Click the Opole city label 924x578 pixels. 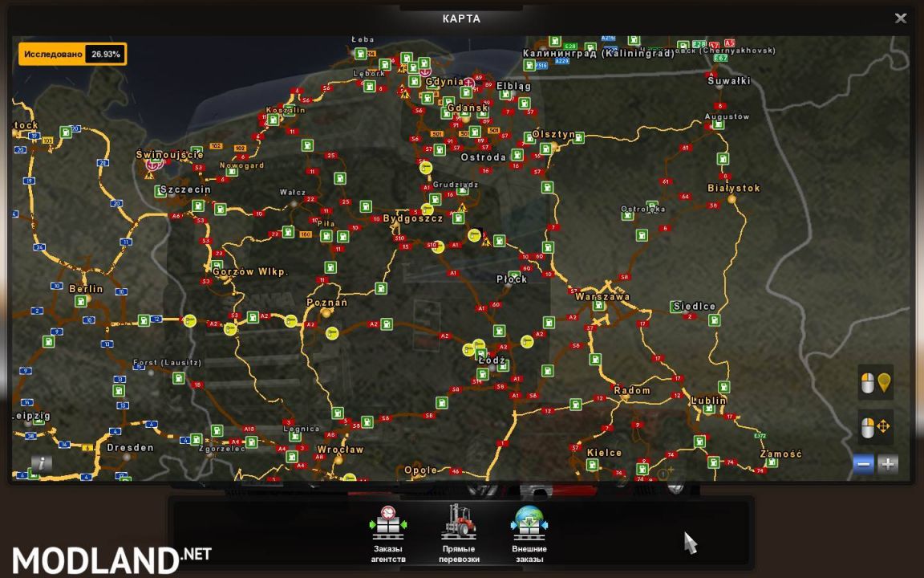click(x=420, y=470)
